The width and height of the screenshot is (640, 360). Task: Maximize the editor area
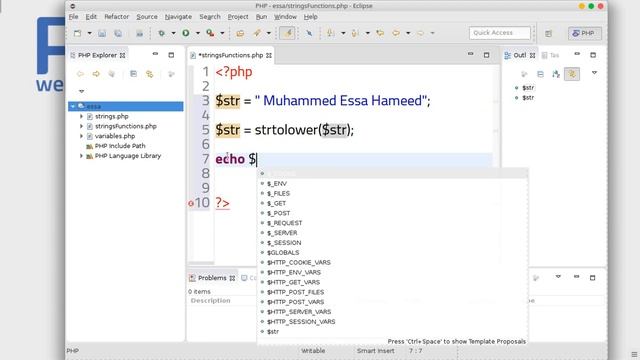(x=486, y=55)
